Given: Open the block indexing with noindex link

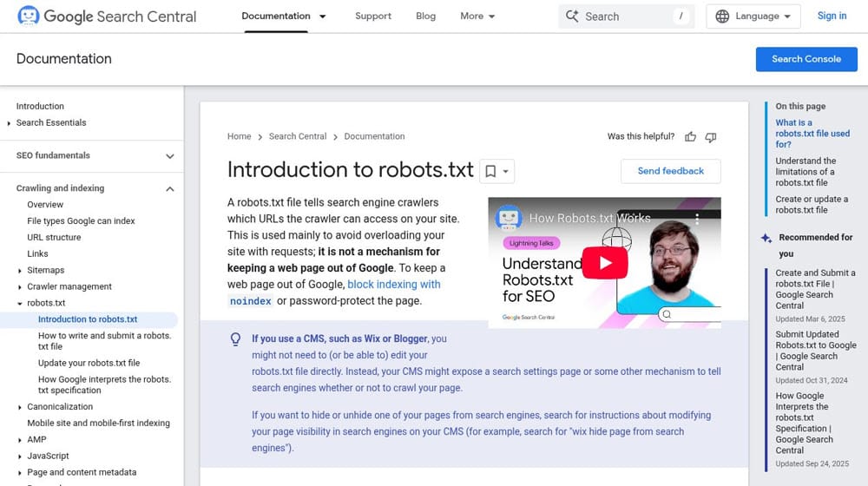Looking at the screenshot, I should click(x=393, y=285).
